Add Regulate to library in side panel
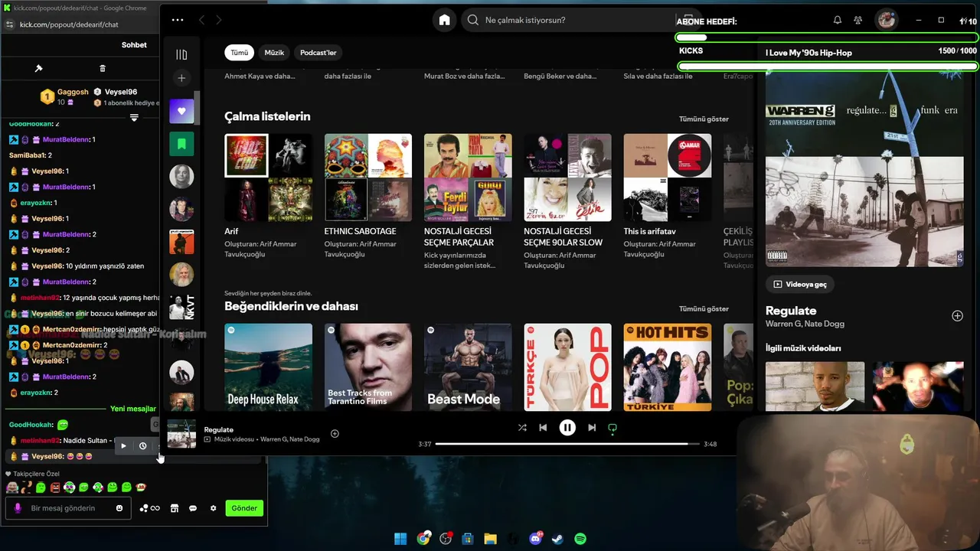Screen dimensions: 980x551 point(957,316)
